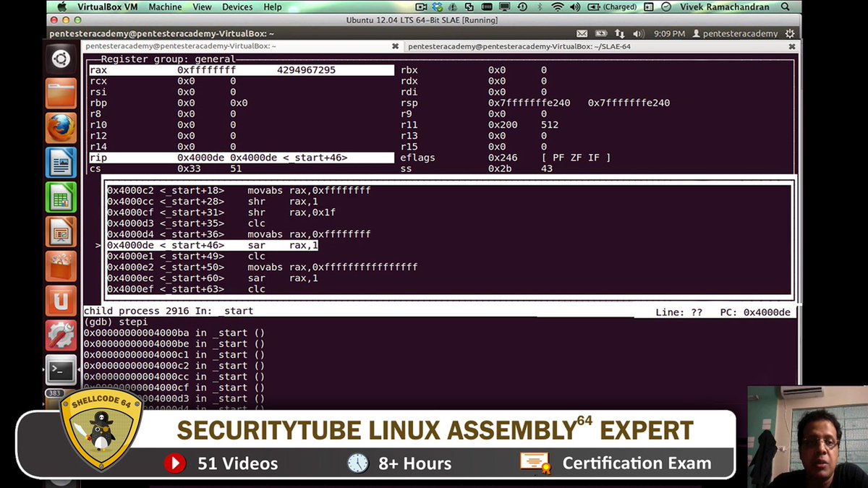Click the macOS Bluetooth status icon
The image size is (868, 488).
pos(539,7)
